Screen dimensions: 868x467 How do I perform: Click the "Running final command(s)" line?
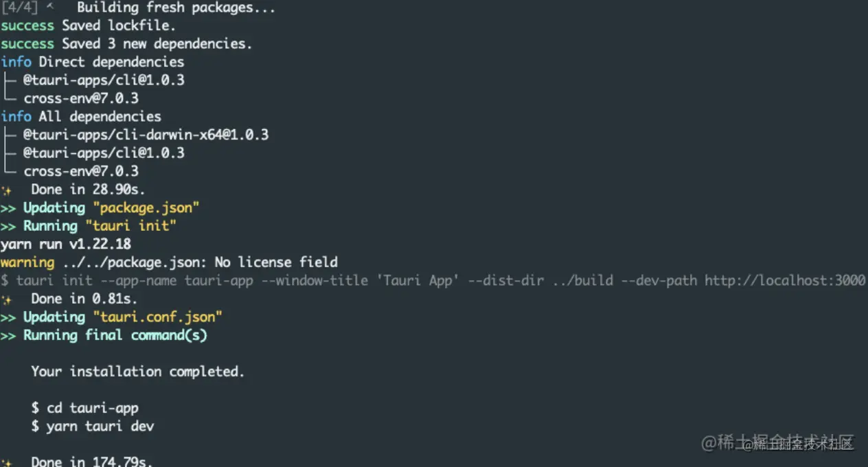click(x=115, y=335)
